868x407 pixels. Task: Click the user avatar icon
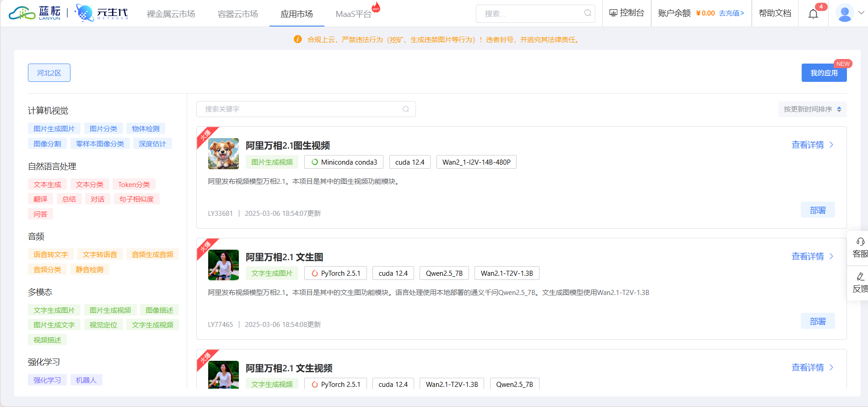(845, 13)
